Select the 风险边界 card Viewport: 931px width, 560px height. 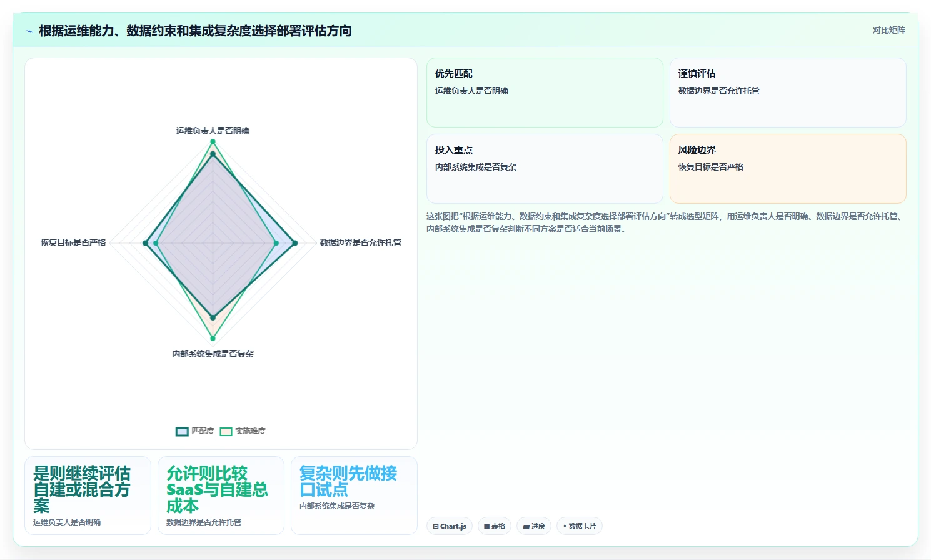click(x=788, y=169)
